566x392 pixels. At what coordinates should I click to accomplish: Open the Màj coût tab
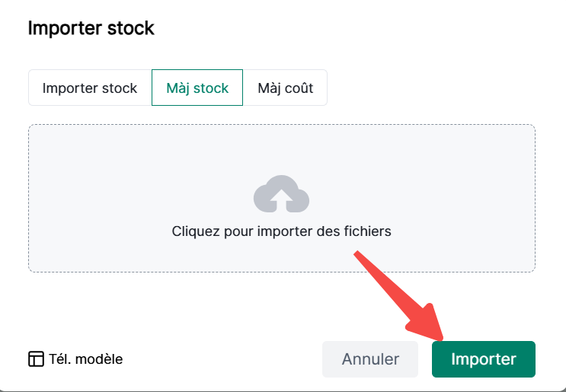coord(286,88)
